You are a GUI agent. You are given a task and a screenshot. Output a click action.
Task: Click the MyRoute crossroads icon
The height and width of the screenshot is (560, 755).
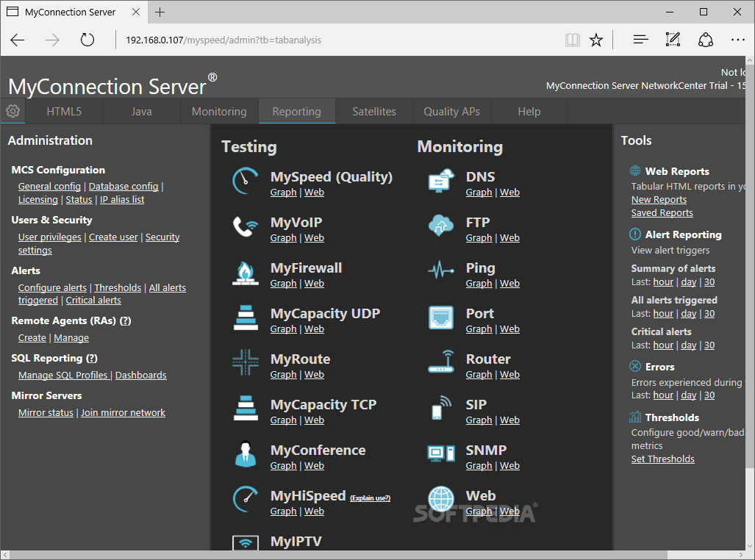point(246,362)
